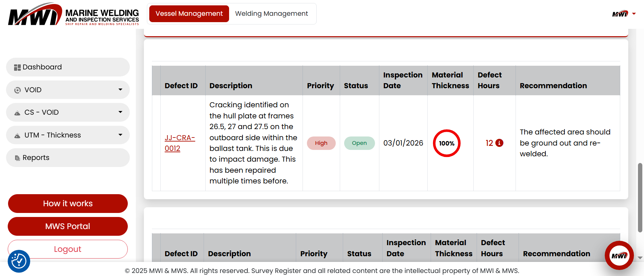Expand the UTM - Thickness dropdown arrow
Viewport: 644px width, 276px height.
120,135
